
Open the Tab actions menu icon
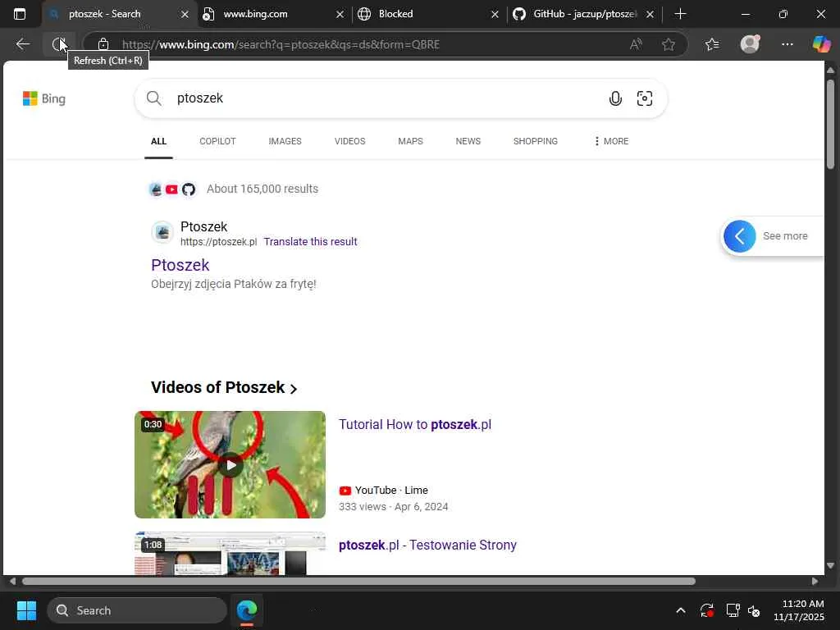pyautogui.click(x=20, y=14)
